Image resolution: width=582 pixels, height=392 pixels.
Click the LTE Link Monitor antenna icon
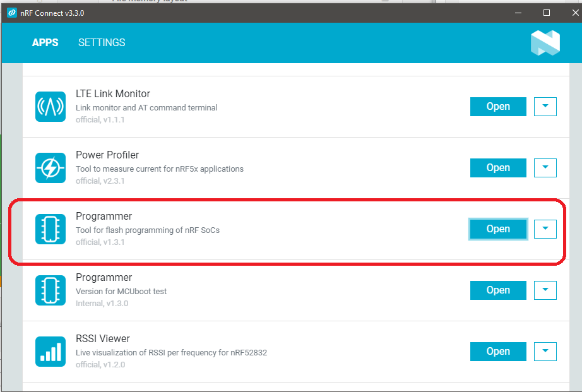click(50, 107)
